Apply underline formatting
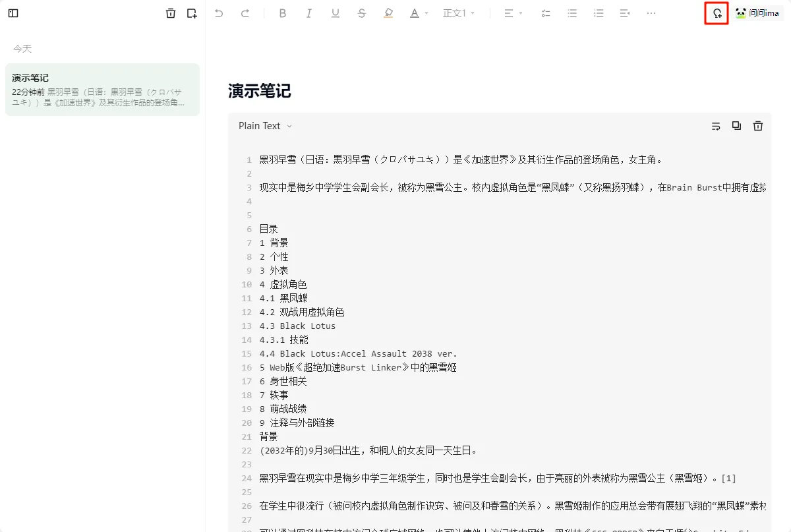The width and height of the screenshot is (791, 532). click(336, 13)
